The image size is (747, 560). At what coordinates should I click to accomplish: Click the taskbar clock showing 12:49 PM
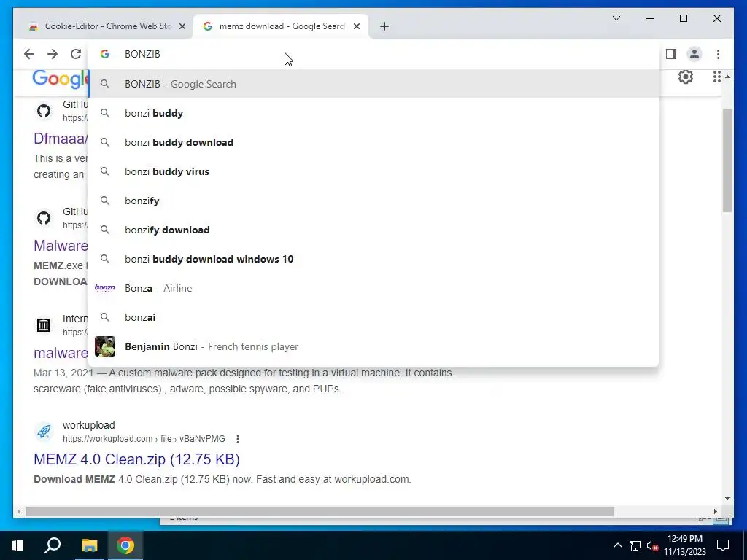point(685,545)
